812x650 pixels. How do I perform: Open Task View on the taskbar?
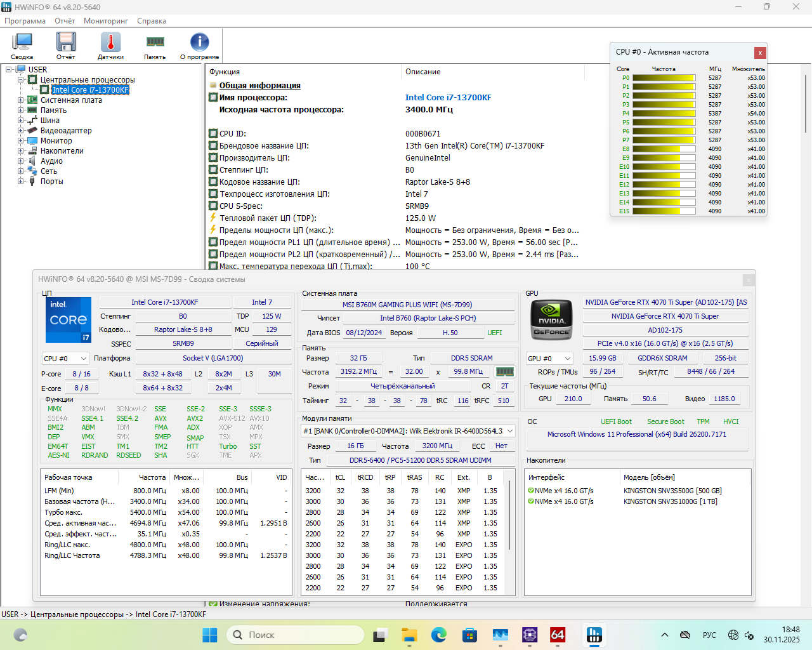(x=380, y=635)
